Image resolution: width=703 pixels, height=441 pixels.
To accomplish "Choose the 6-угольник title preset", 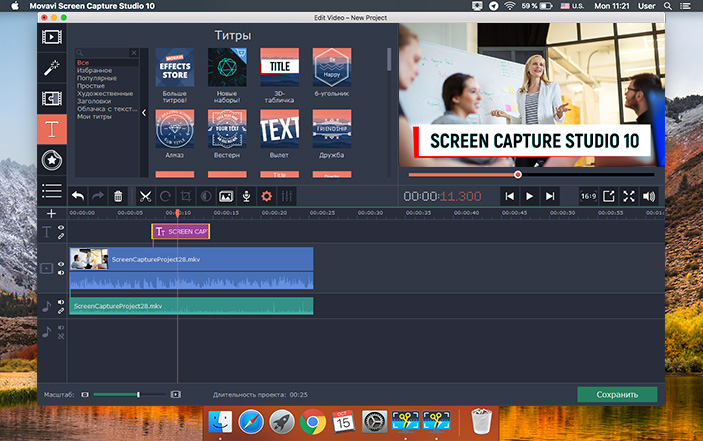I will coord(332,67).
